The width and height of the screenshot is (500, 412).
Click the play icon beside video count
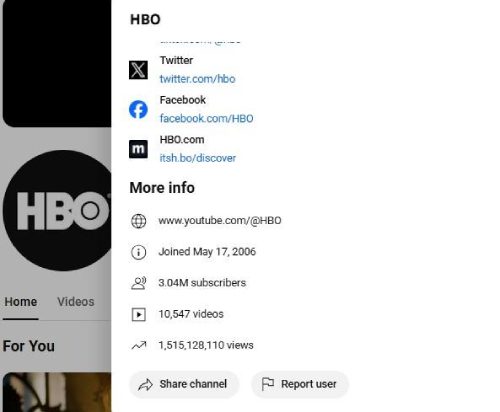139,314
